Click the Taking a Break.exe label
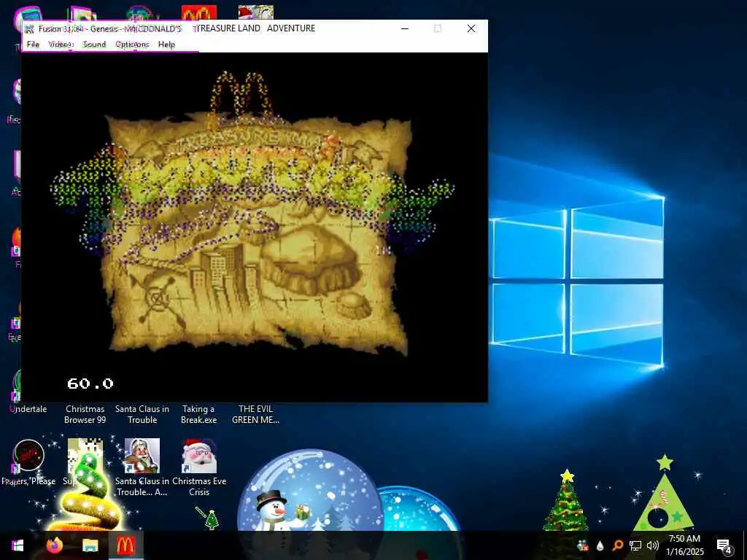This screenshot has height=560, width=747. (x=198, y=414)
